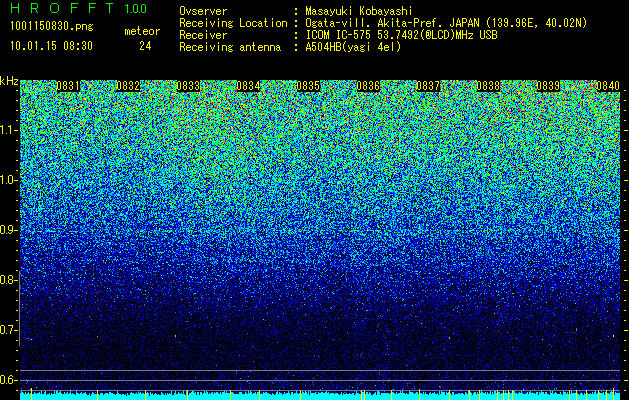Screen dimensions: 629x400
Task: Click the Receiving Location label
Action: [233, 23]
